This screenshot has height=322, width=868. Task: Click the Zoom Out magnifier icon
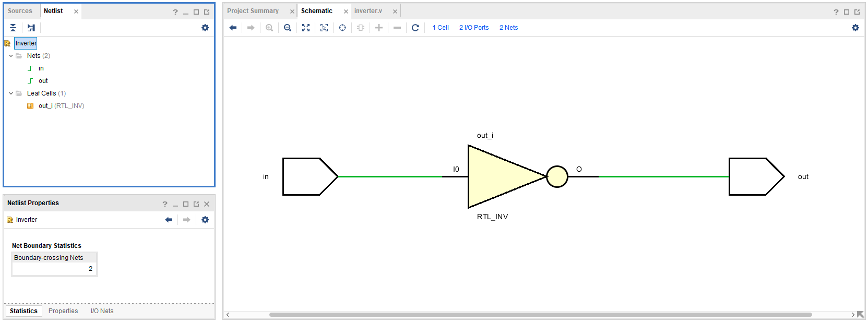click(x=288, y=28)
